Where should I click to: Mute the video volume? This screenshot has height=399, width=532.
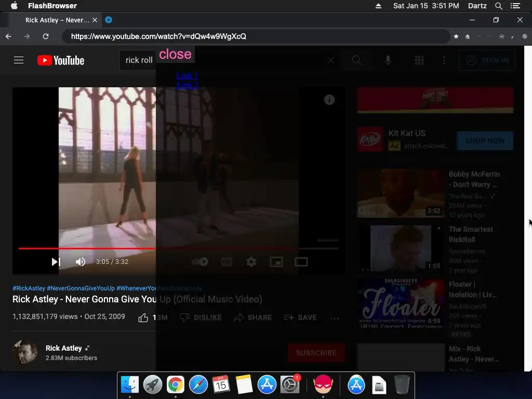[81, 262]
